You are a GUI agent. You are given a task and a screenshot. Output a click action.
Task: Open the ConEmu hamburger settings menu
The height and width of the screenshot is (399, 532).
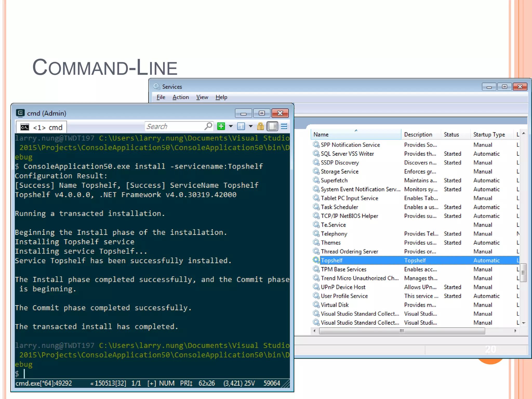[284, 126]
